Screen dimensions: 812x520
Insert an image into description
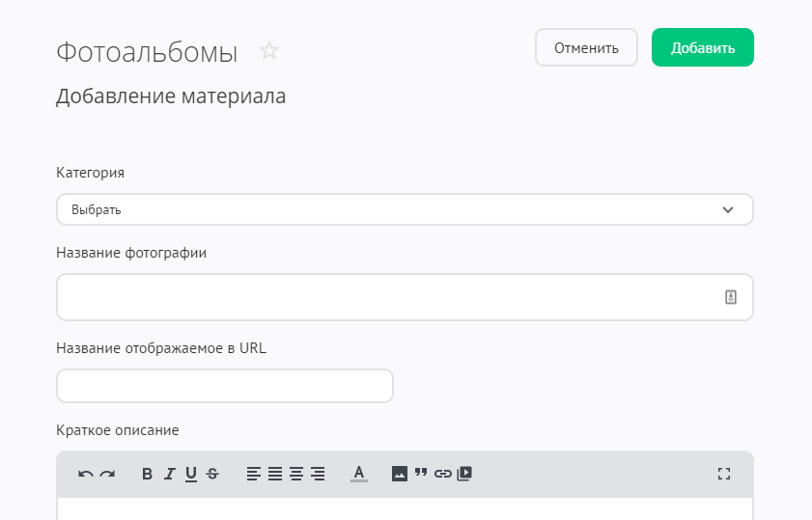click(400, 474)
